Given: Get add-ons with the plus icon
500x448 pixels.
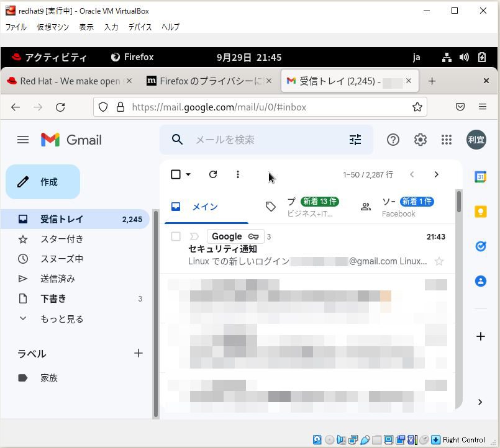Looking at the screenshot, I should tap(481, 336).
